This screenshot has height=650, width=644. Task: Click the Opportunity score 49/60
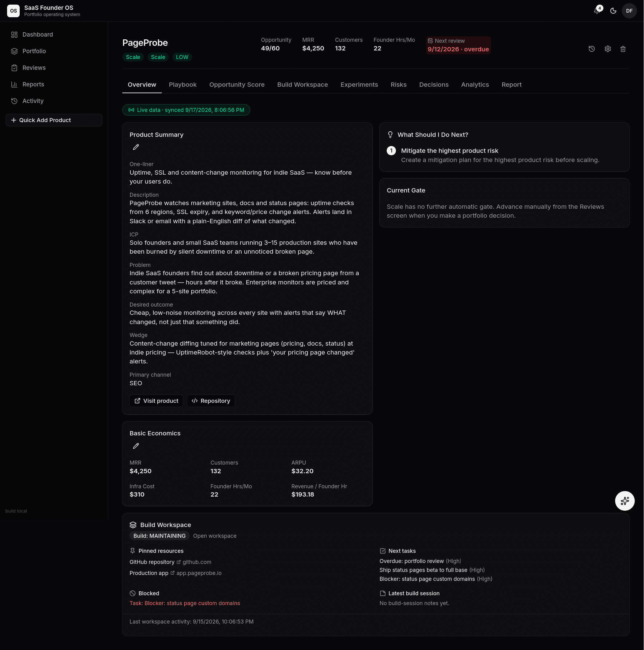pos(270,48)
